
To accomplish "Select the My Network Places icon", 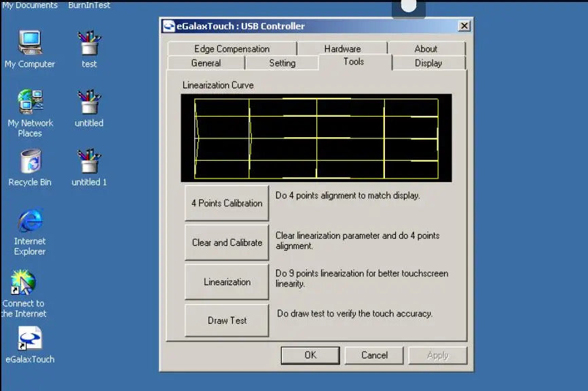I will click(x=30, y=103).
